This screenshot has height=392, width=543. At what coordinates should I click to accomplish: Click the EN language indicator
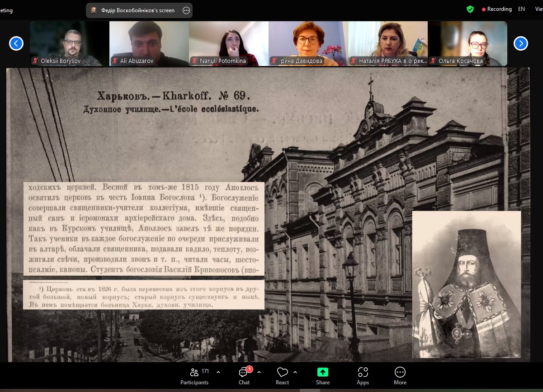point(521,9)
